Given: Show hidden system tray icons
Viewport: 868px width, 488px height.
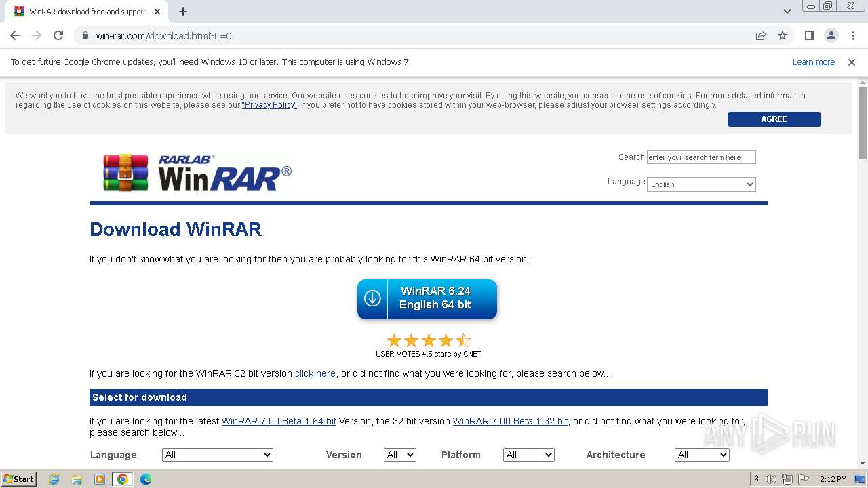Looking at the screenshot, I should (756, 479).
